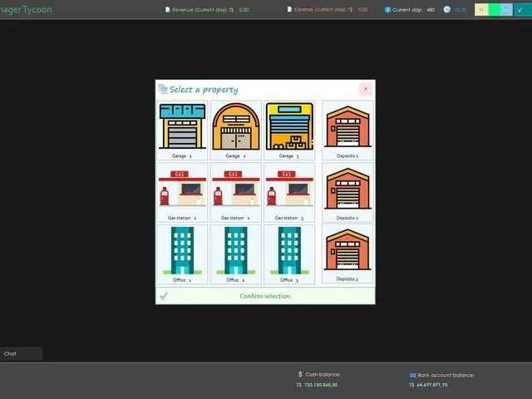Choose the Garage 2 arched warehouse
The height and width of the screenshot is (399, 532).
pos(236,130)
